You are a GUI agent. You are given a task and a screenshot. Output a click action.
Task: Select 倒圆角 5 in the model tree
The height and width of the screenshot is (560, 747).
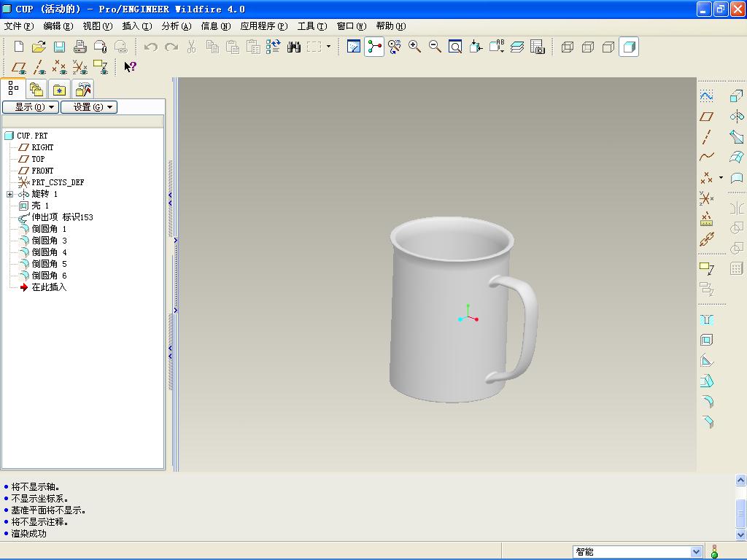[x=47, y=263]
